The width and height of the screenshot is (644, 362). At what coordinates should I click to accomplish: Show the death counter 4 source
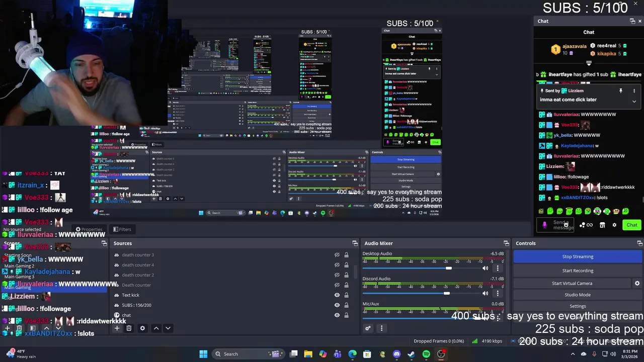pos(337,265)
